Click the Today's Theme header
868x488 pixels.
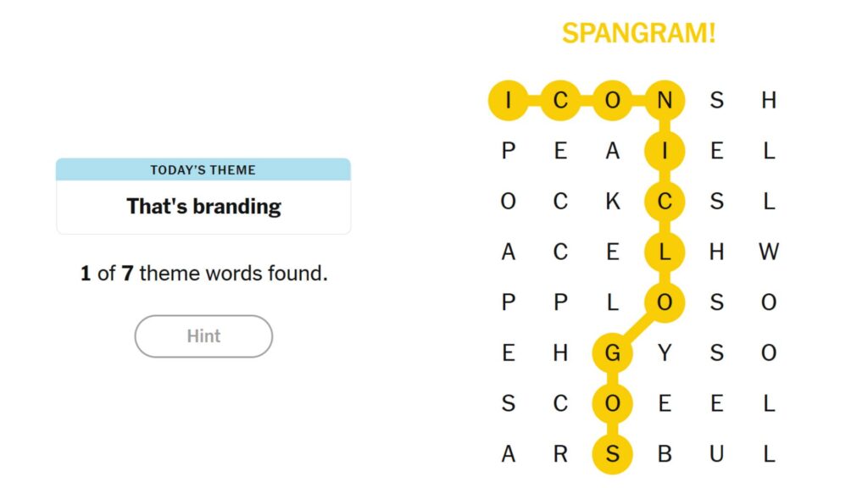click(203, 169)
